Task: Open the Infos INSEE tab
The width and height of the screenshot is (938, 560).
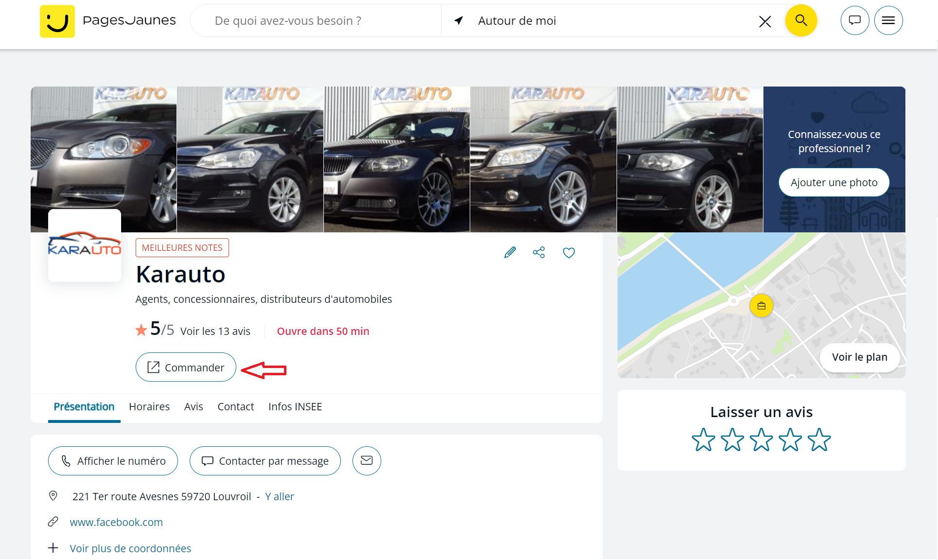Action: tap(295, 406)
